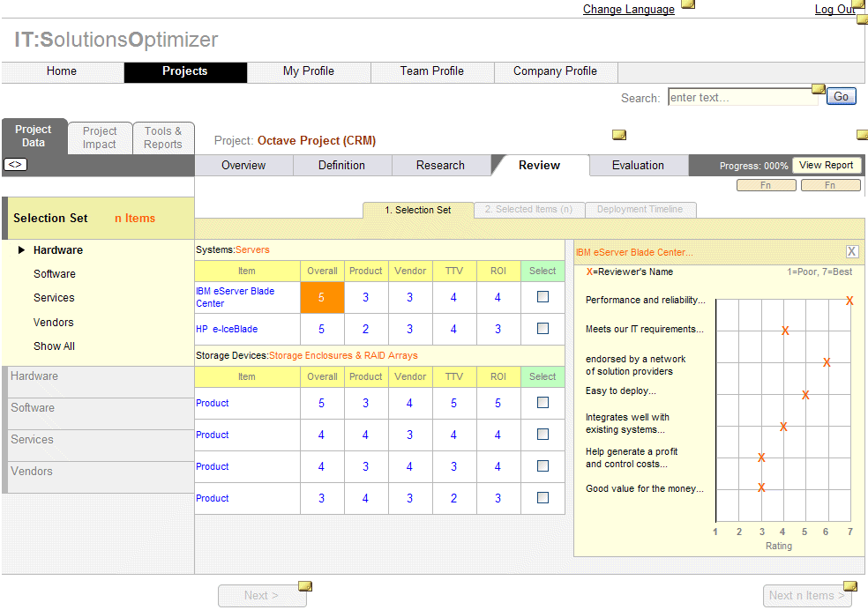The width and height of the screenshot is (868, 610).
Task: Click the note icon beside Change Language
Action: tap(687, 4)
